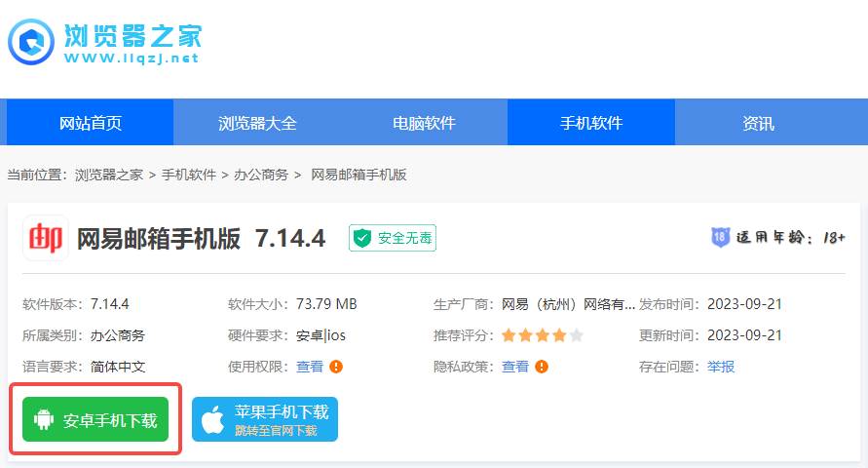
Task: Click breadcrumb link 浏览器之家
Action: (x=109, y=175)
